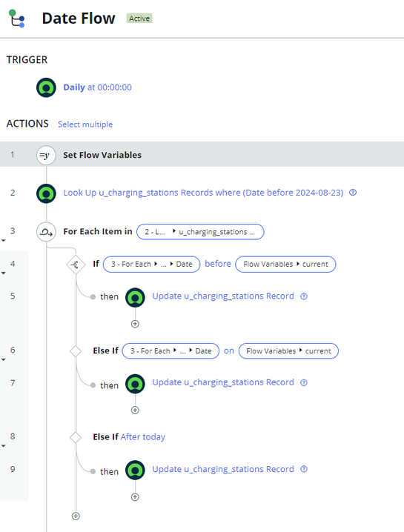404x532 pixels.
Task: Collapse the Else If branch at step 8
Action: point(4,446)
